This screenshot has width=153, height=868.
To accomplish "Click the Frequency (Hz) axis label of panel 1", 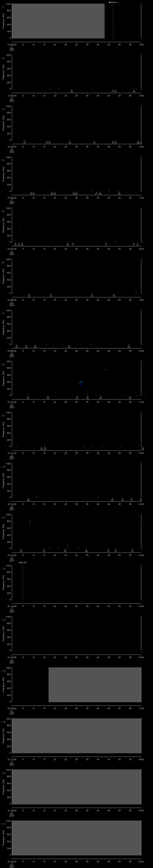I will click(x=3, y=21).
